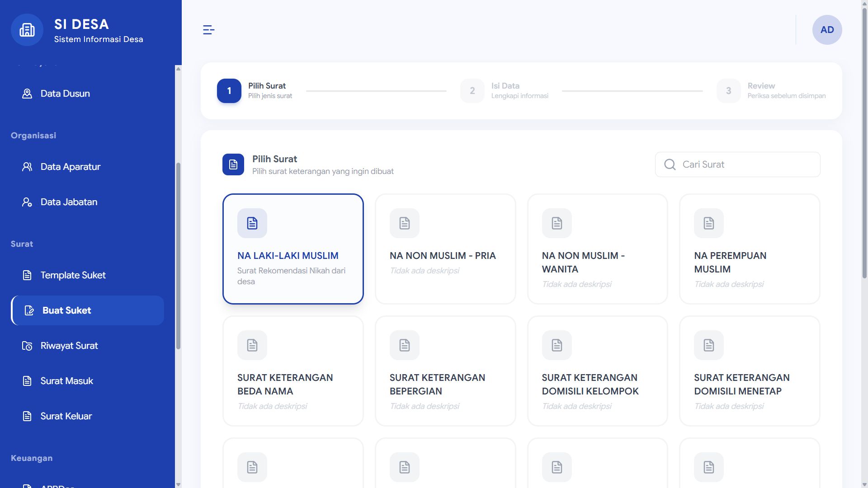Click the blue Pilih Surat header icon
This screenshot has height=488, width=868.
pyautogui.click(x=233, y=164)
